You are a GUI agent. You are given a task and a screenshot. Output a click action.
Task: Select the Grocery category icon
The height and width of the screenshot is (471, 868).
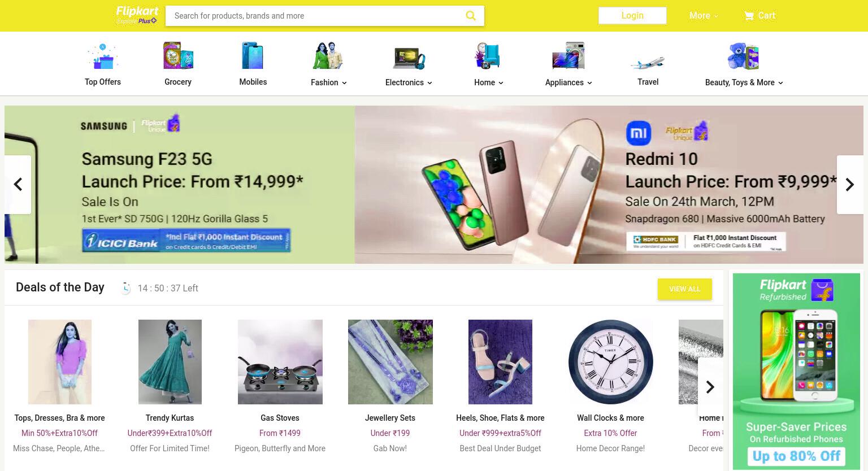point(178,56)
